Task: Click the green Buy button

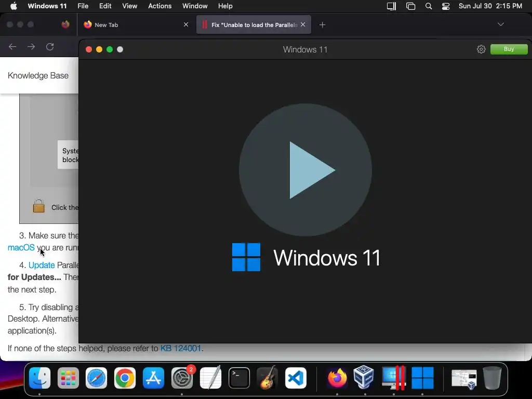Action: [x=509, y=49]
